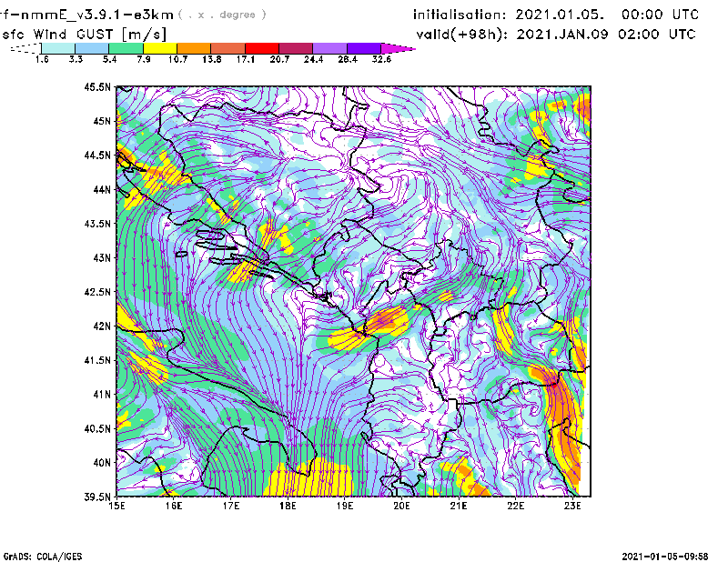Click the 21E longitude label
The height and width of the screenshot is (562, 728).
[459, 506]
